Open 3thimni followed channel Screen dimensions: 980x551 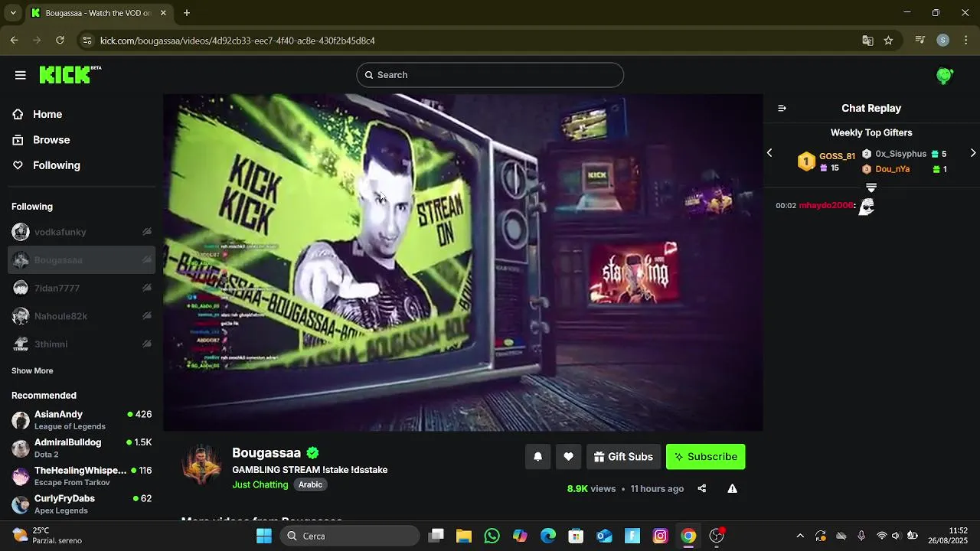[81, 344]
